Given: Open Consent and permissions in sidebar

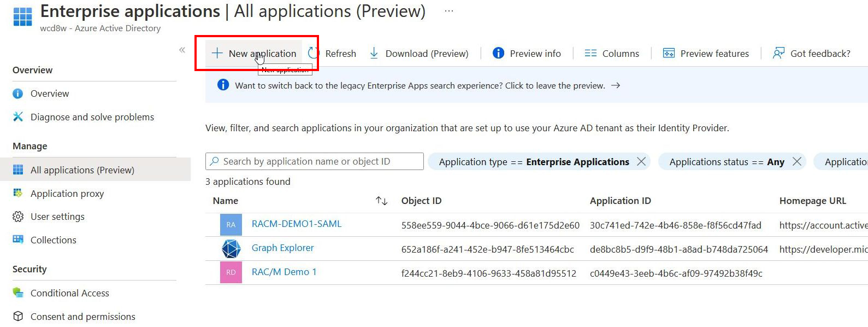Looking at the screenshot, I should tap(83, 317).
